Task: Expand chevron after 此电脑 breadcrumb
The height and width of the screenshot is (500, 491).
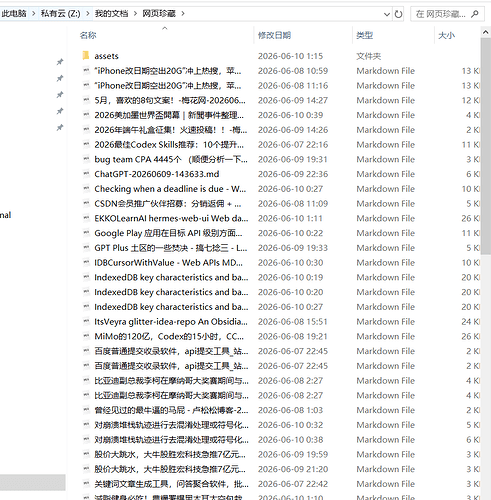Action: pyautogui.click(x=33, y=14)
